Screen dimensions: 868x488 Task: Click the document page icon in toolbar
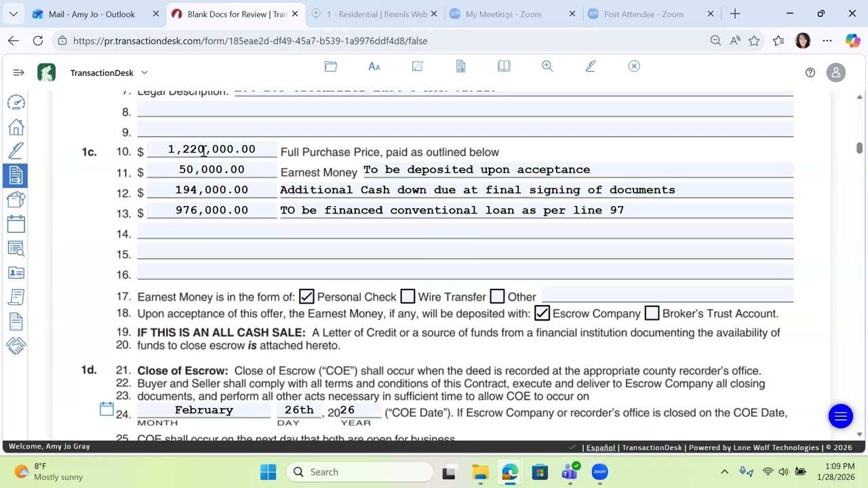(460, 66)
